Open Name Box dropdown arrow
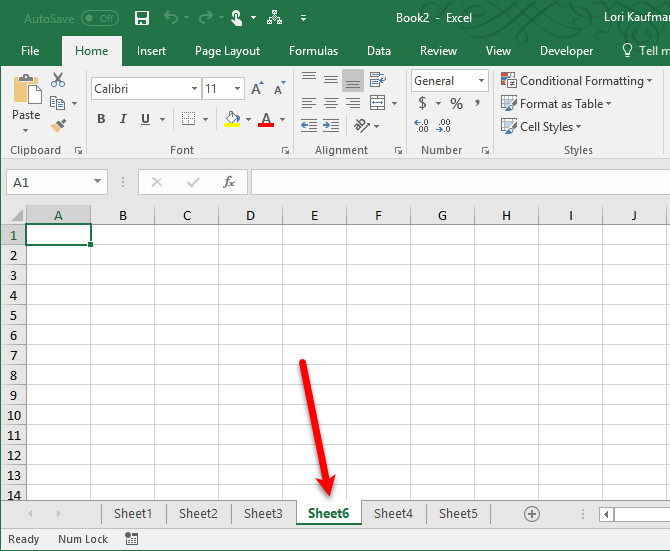 pos(97,181)
